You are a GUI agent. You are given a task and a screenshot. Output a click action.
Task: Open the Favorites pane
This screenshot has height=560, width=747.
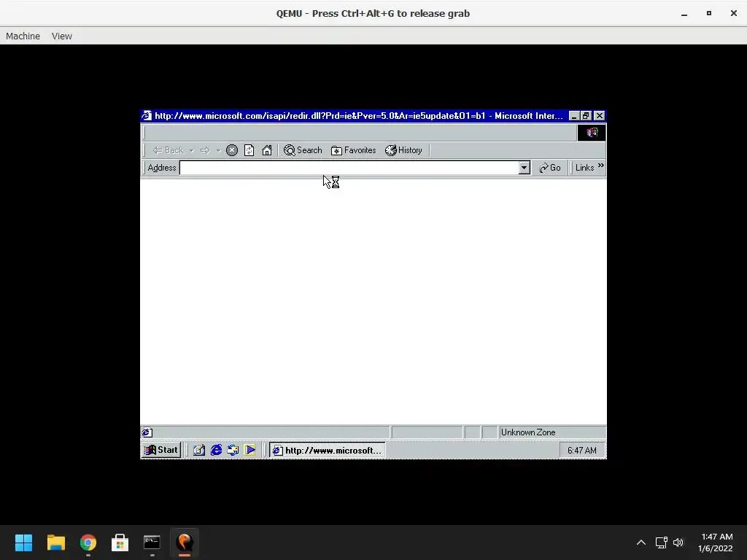point(354,150)
